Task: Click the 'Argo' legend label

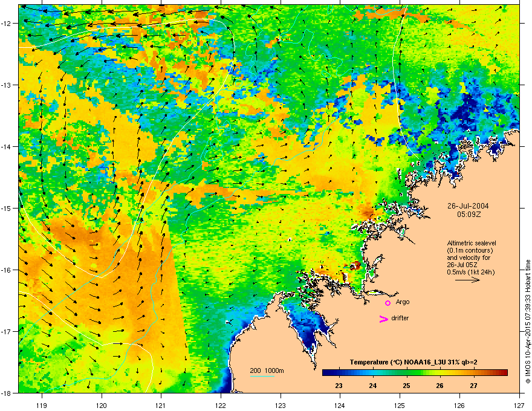Action: 403,302
